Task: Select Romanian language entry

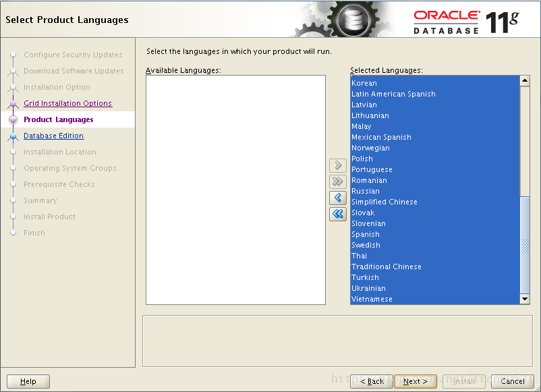Action: coord(435,180)
